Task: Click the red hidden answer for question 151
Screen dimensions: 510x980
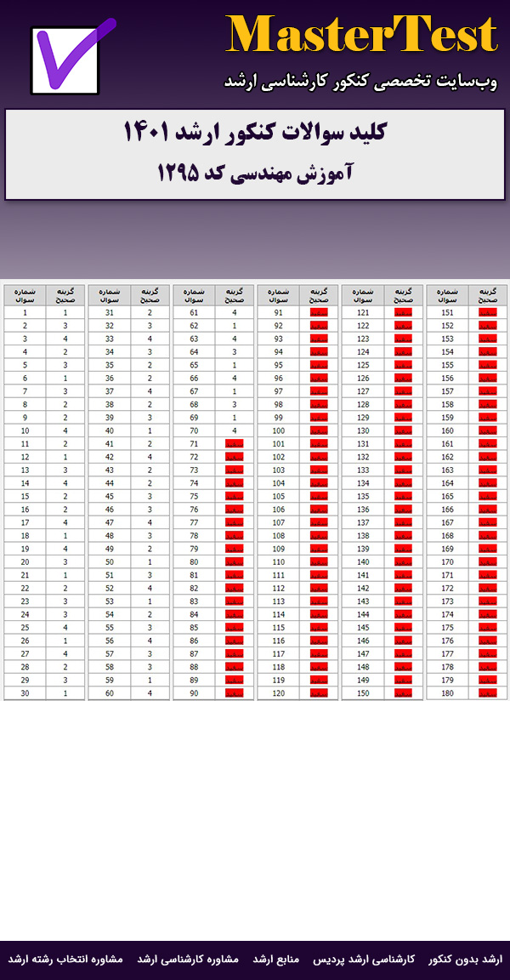Action: coord(487,312)
